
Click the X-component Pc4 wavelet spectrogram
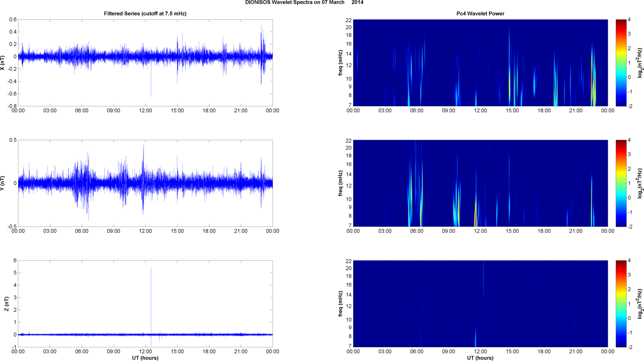tap(480, 63)
